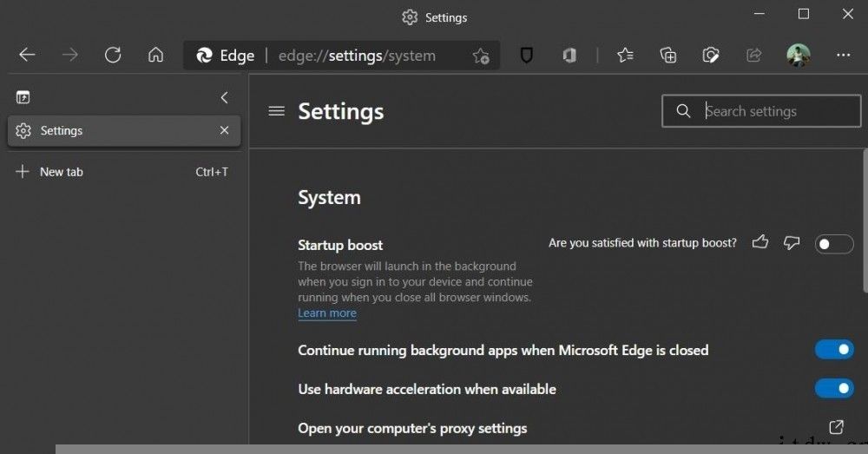Click the search magnifier icon

tap(683, 111)
